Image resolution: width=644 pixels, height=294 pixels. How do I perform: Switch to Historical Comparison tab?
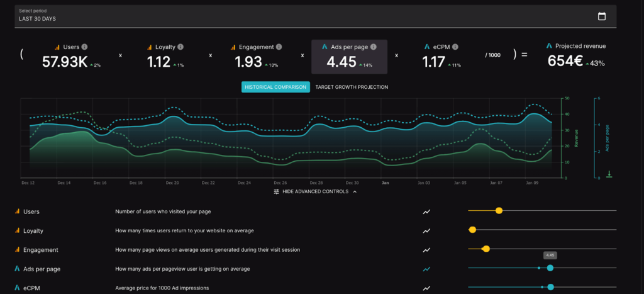(275, 87)
